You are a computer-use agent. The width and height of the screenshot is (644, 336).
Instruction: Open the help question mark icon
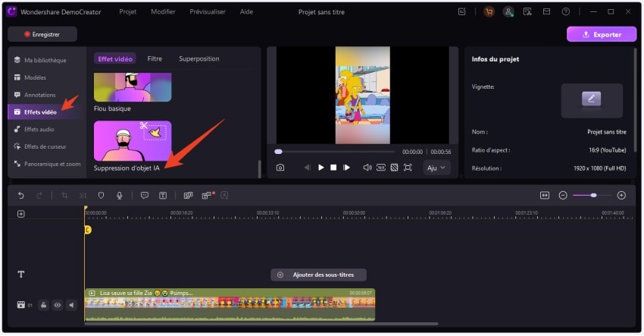566,12
